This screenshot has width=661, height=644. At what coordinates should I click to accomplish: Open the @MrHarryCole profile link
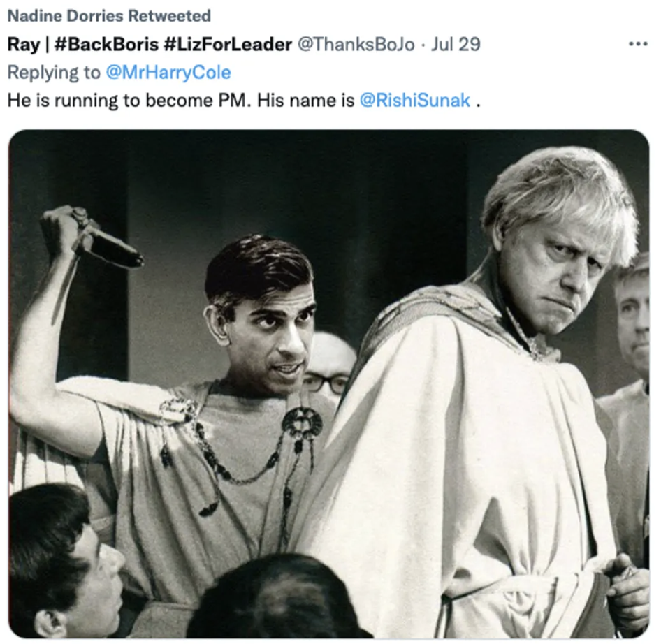point(168,72)
